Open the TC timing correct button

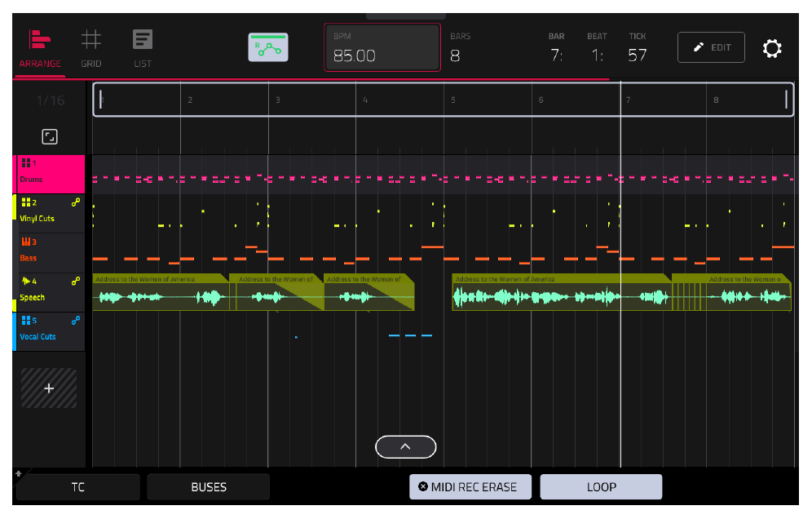click(78, 487)
